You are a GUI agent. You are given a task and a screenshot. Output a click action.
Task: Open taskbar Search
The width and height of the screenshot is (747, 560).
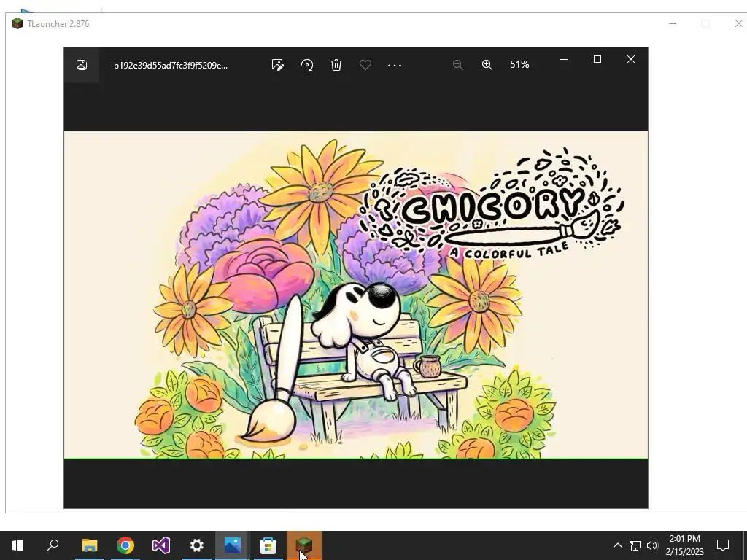pos(53,545)
